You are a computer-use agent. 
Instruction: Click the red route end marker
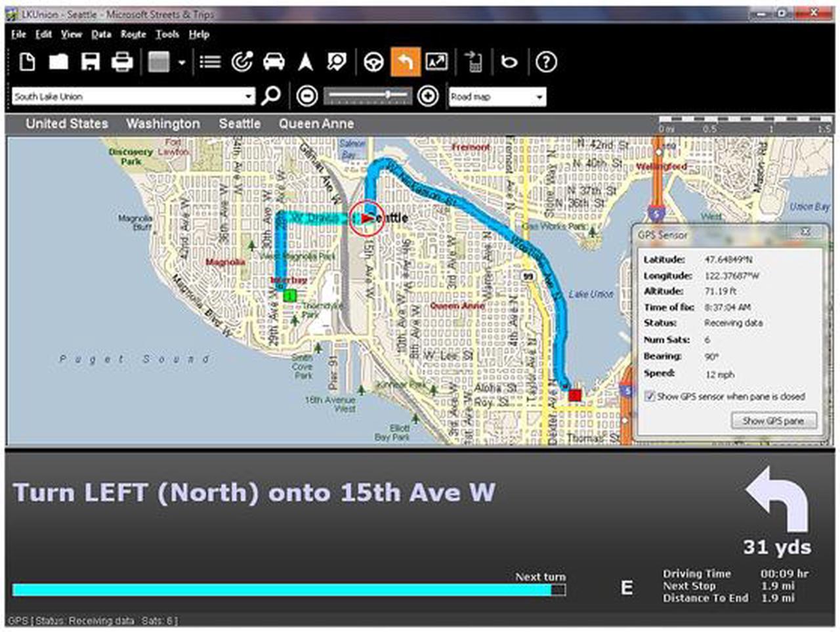(x=575, y=395)
